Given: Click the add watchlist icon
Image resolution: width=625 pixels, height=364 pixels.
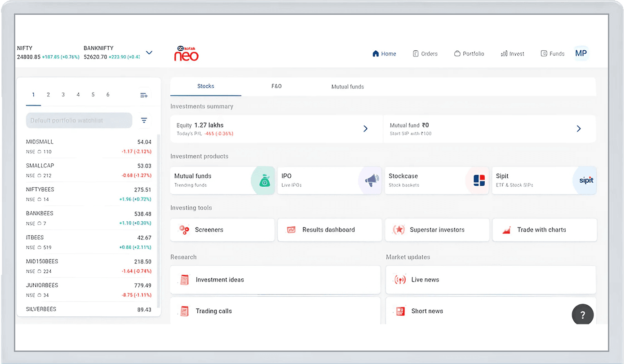Looking at the screenshot, I should [144, 95].
